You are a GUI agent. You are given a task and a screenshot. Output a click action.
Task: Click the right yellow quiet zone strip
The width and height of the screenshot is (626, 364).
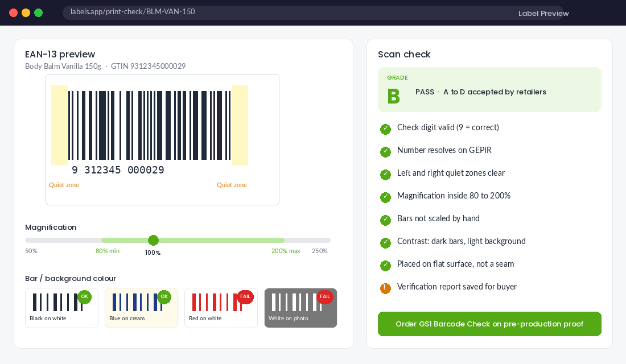point(240,125)
